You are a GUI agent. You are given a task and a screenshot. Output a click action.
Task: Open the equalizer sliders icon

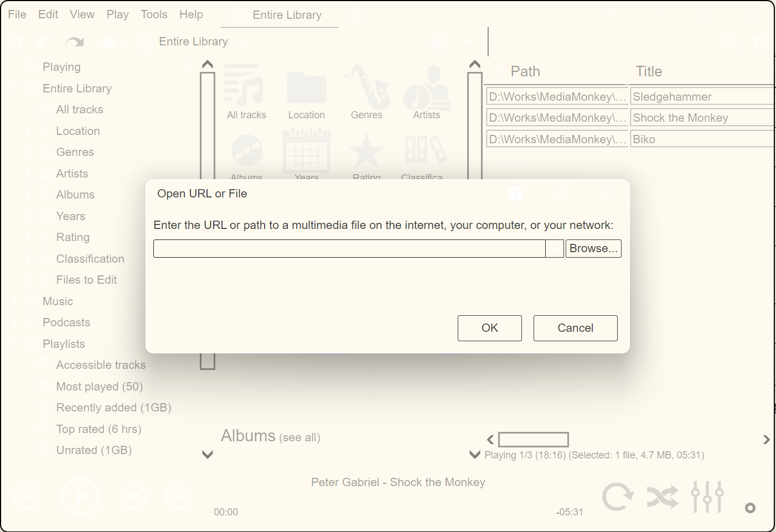pos(707,497)
